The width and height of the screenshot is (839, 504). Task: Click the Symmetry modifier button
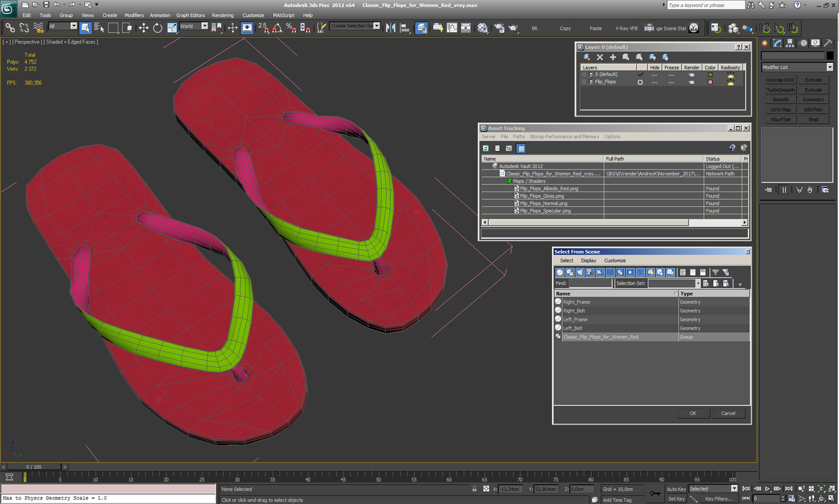pos(813,100)
